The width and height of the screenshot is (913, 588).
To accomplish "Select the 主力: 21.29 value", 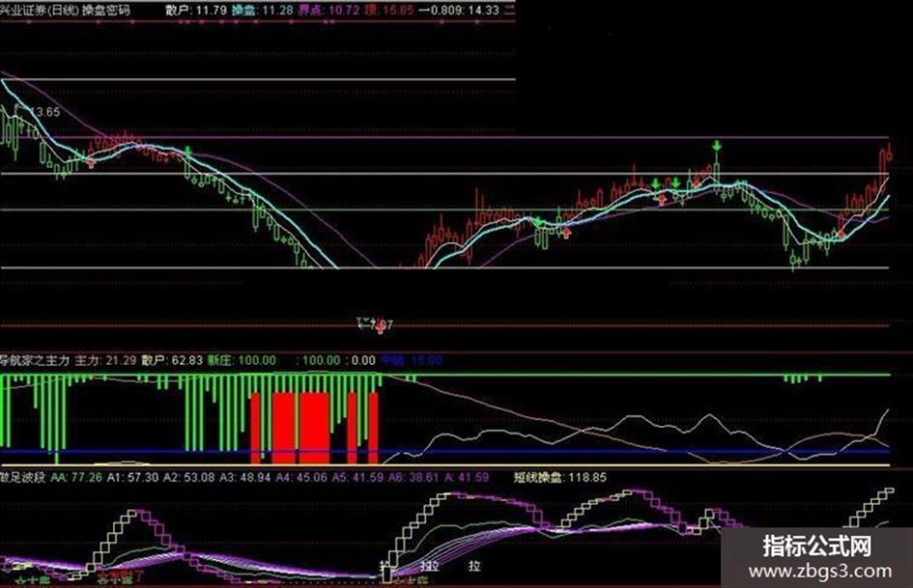I will (105, 360).
